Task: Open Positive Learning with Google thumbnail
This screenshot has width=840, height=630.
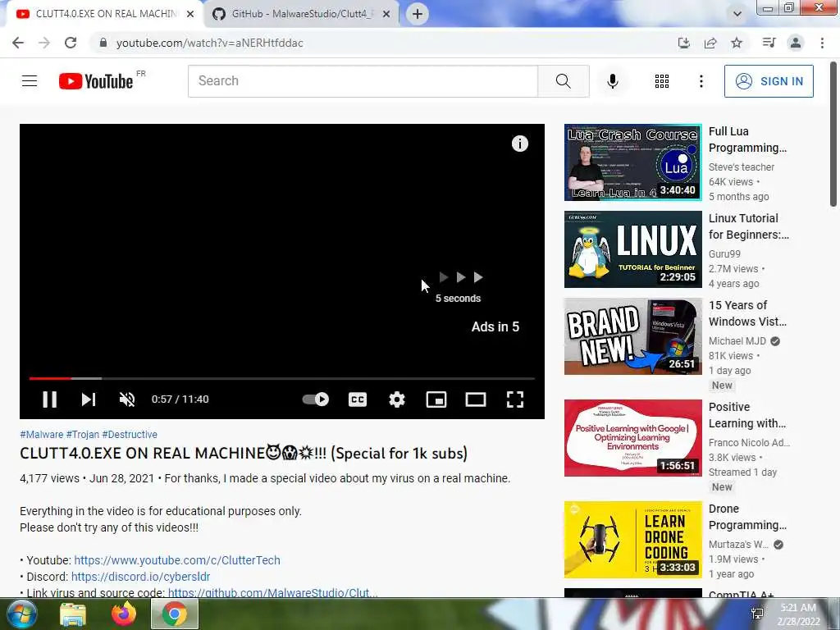Action: click(632, 438)
